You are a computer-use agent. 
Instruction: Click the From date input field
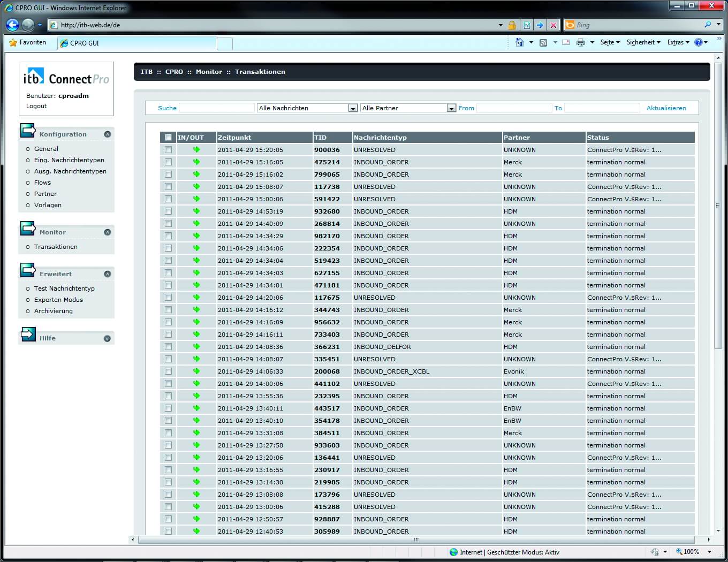[514, 108]
